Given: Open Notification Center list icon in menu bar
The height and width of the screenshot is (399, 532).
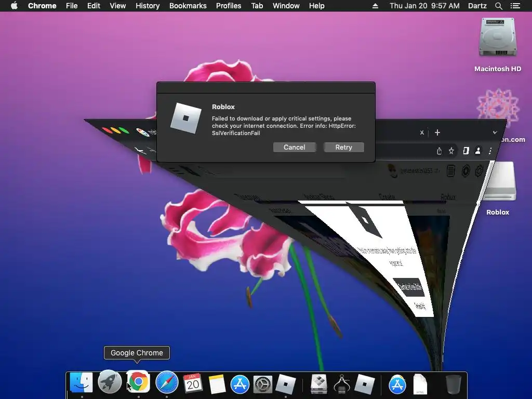Looking at the screenshot, I should click(515, 6).
